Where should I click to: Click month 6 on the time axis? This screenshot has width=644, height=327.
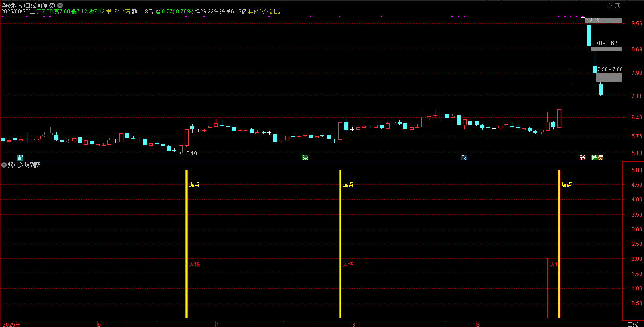coord(98,324)
